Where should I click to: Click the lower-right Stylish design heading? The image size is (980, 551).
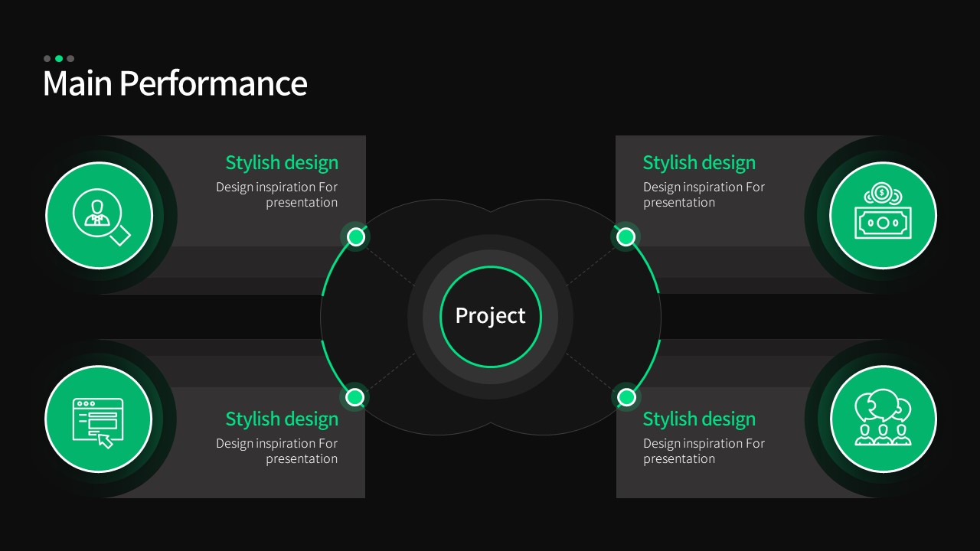click(x=699, y=419)
